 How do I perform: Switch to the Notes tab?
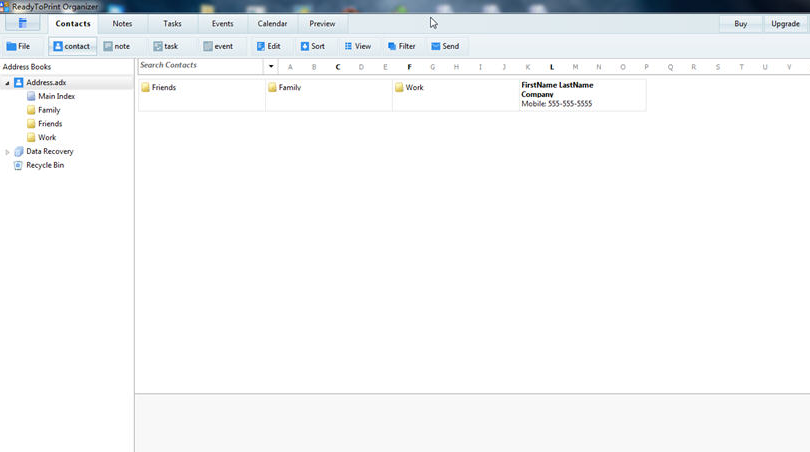pyautogui.click(x=122, y=23)
